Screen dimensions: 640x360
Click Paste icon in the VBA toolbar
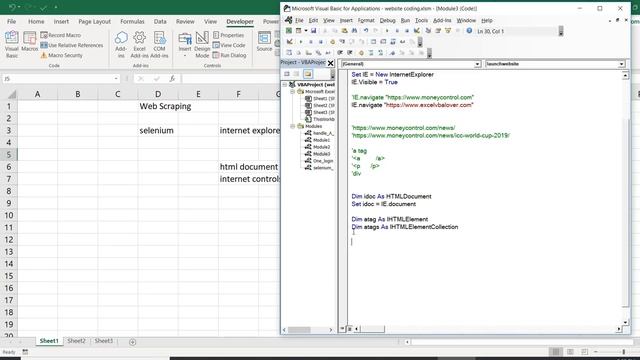tap(344, 31)
